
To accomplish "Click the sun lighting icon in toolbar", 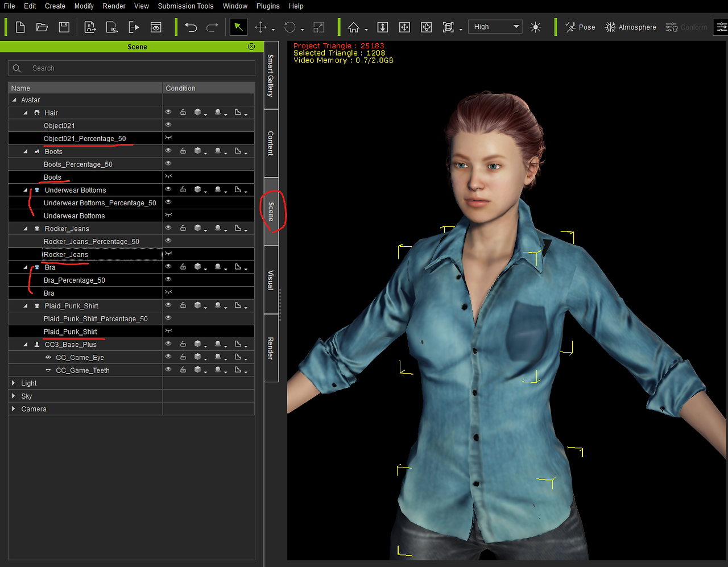I will click(x=536, y=27).
